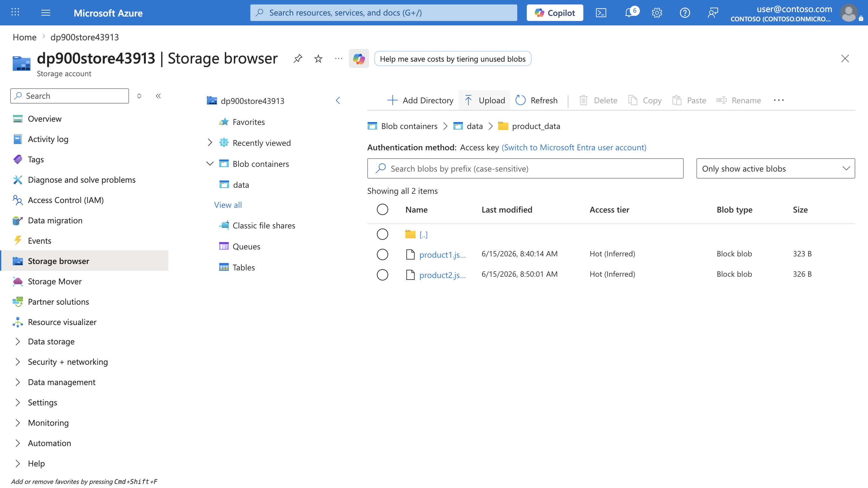Select the product2.js row checkbox
This screenshot has width=868, height=488.
click(x=382, y=275)
